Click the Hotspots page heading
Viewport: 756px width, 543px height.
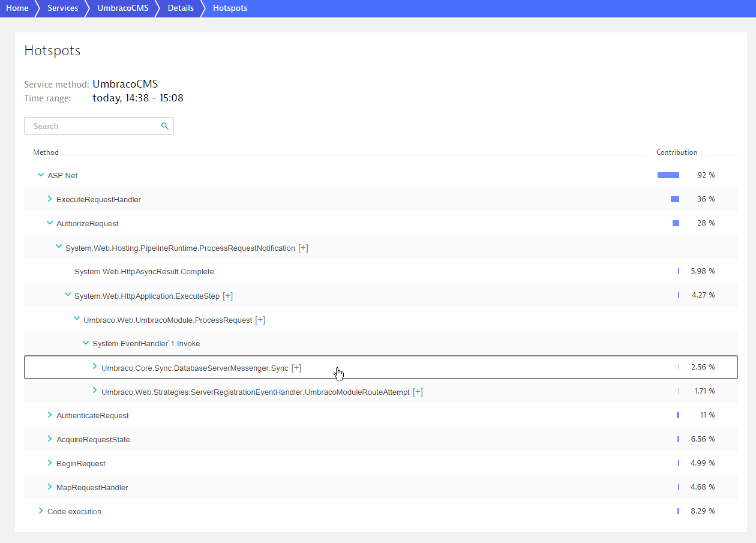52,50
